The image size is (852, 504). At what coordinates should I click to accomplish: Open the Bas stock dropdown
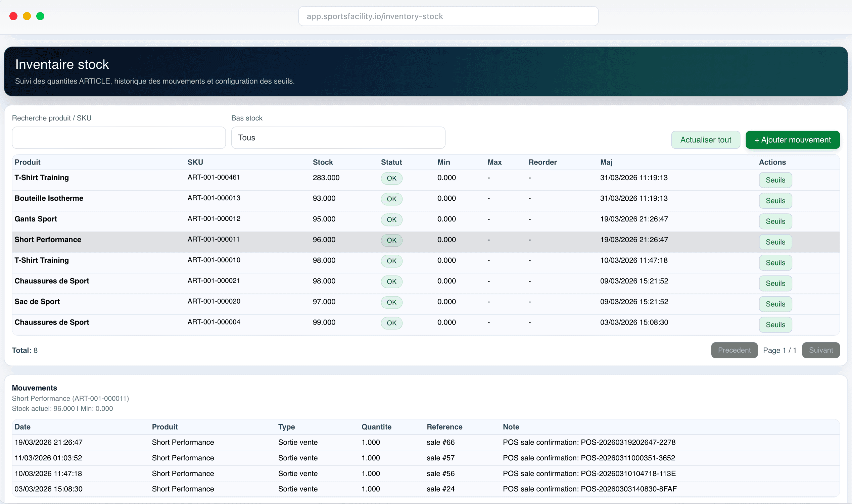(338, 138)
